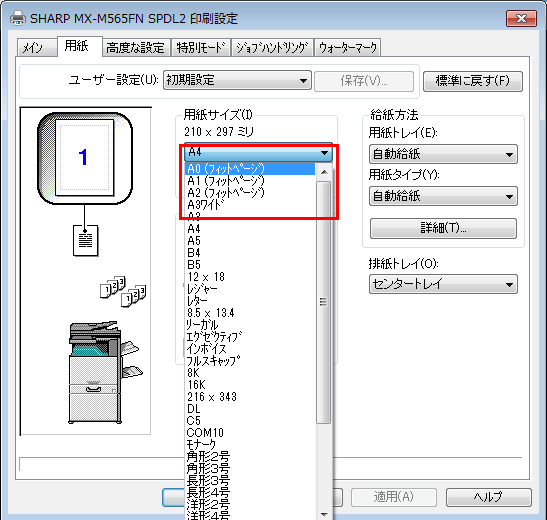Select 角形2号 envelope size
Screen dimensions: 547x520
coord(250,457)
